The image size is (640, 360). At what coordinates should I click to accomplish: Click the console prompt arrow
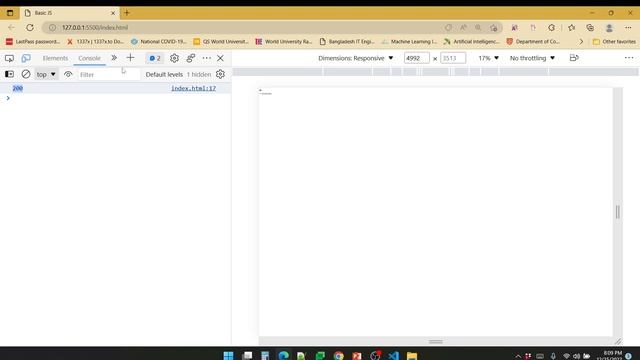point(8,98)
